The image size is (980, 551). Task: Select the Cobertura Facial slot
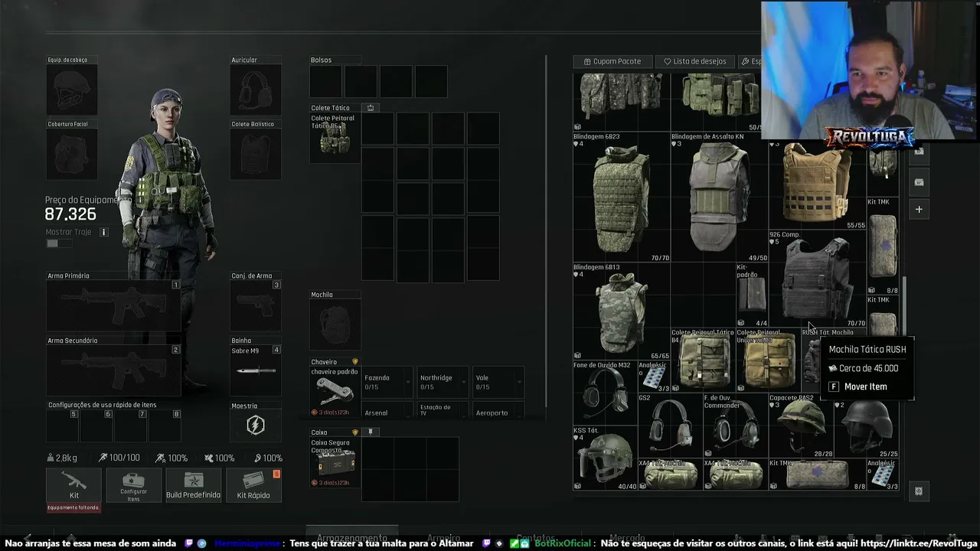[x=72, y=154]
